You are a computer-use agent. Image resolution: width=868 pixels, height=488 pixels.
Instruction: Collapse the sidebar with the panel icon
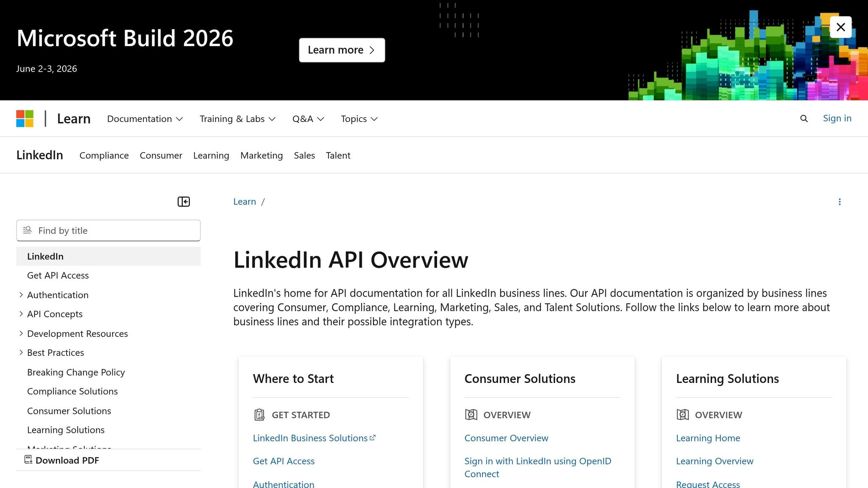pos(184,202)
